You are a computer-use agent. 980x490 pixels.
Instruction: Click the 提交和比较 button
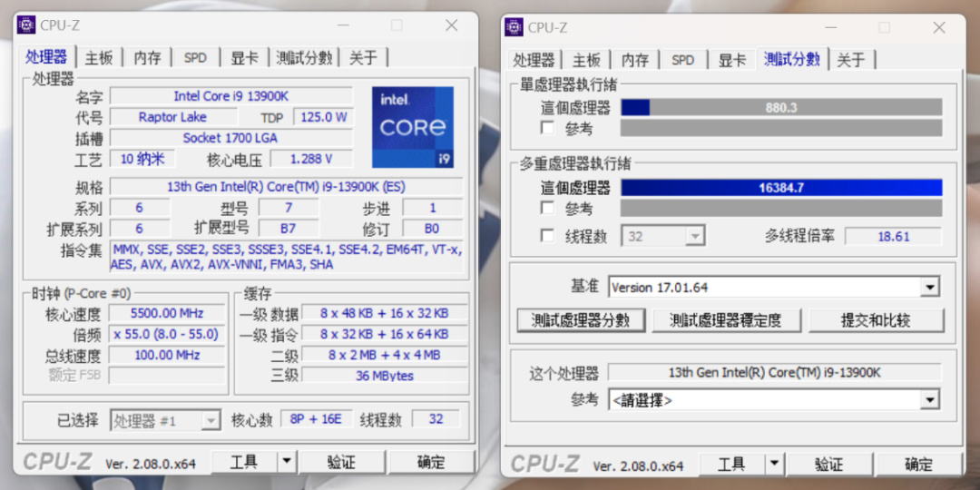tap(876, 320)
